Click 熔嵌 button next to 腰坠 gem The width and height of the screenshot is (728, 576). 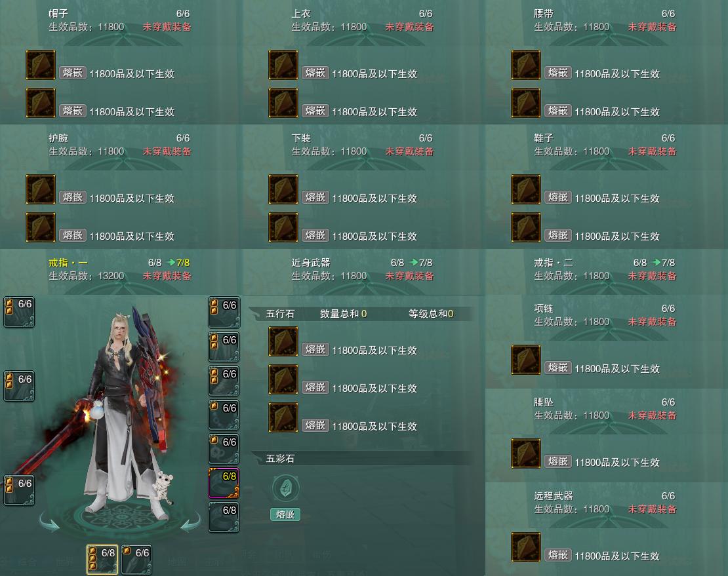click(x=557, y=461)
